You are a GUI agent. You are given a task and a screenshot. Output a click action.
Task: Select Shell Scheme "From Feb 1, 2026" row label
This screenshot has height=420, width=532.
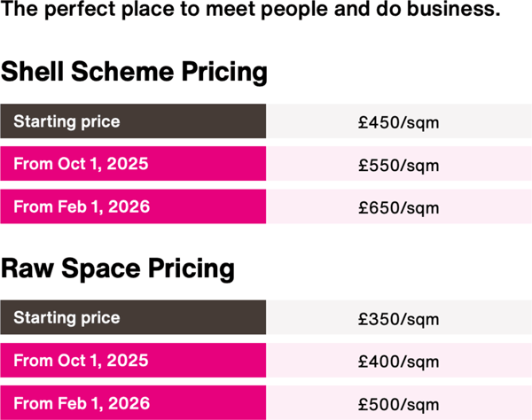(82, 207)
